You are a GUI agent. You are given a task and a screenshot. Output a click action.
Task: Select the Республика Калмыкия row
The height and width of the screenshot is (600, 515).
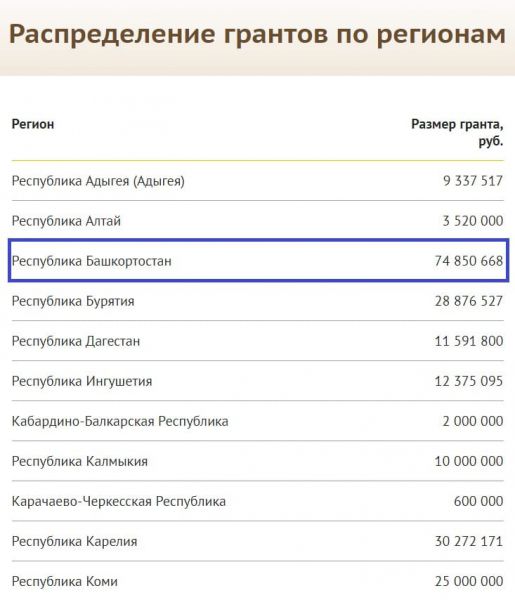(x=258, y=461)
